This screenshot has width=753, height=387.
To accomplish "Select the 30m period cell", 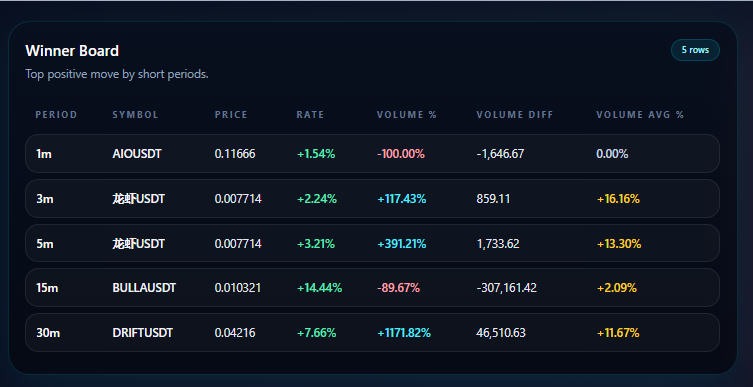I will pos(48,333).
